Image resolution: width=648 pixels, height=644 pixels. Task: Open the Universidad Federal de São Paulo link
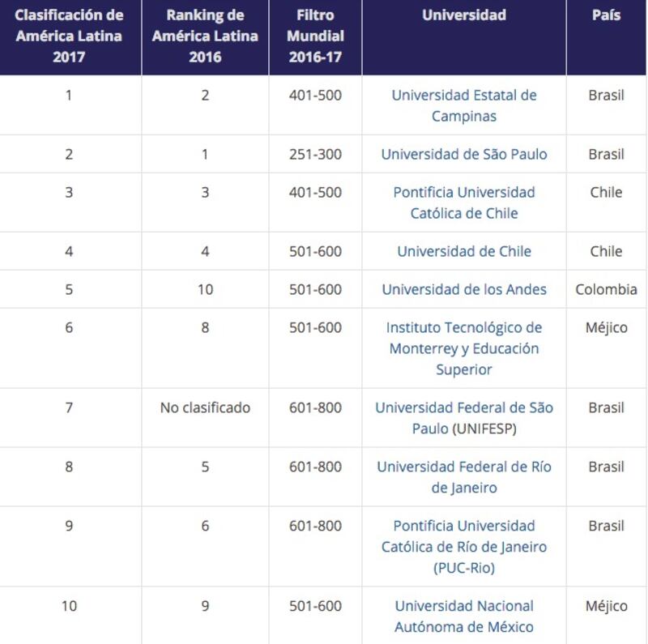tap(463, 418)
